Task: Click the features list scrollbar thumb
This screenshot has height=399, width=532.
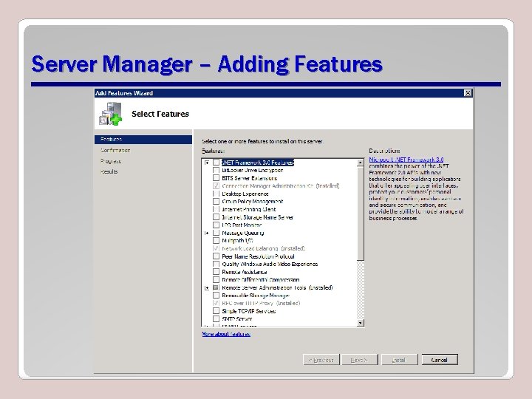Action: click(361, 214)
